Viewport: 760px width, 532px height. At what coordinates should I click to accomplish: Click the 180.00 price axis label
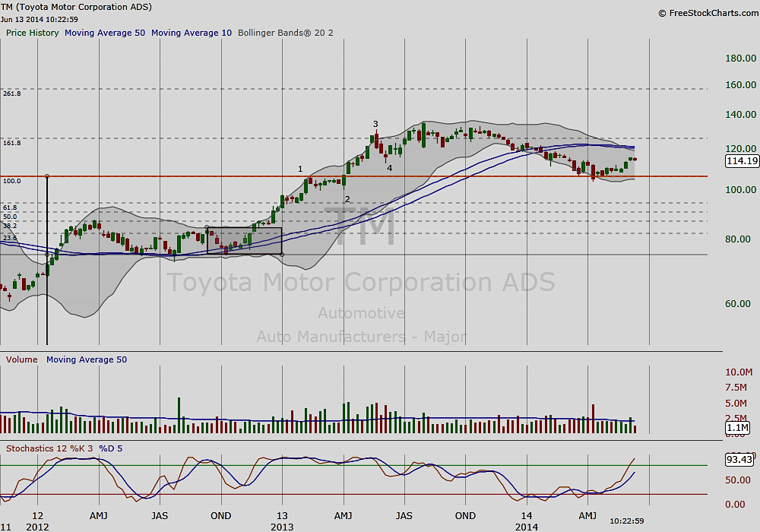click(x=740, y=59)
